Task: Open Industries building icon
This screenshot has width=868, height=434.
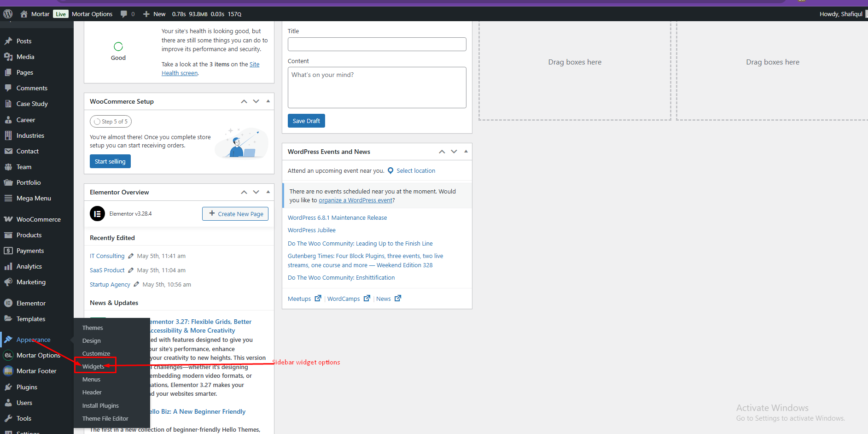Action: pos(8,135)
